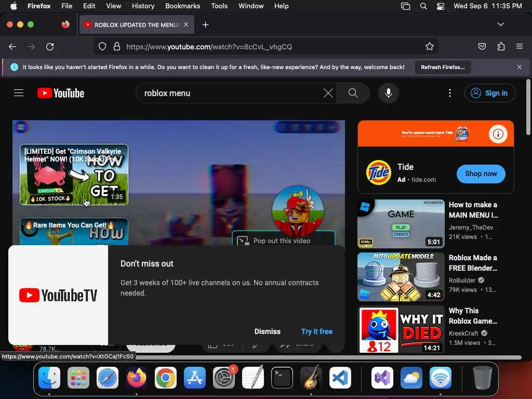Screen dimensions: 532x399
Task: Bookmark this page with the star icon
Action: (430, 46)
